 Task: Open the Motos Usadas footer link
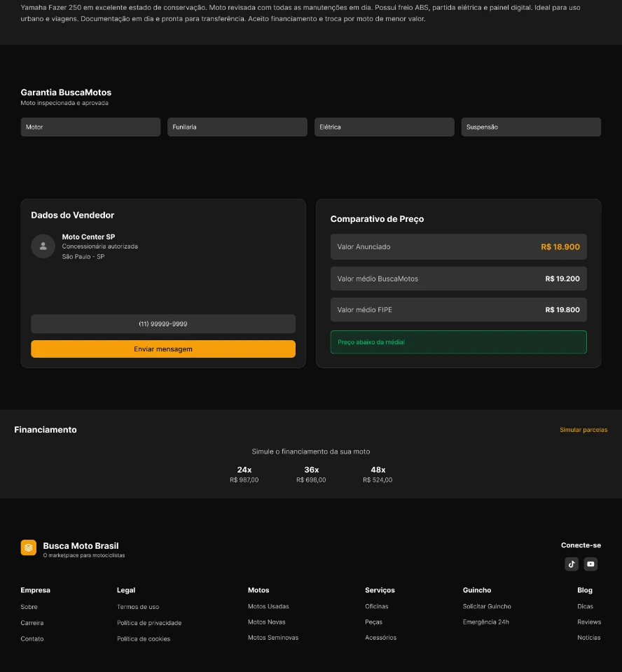point(268,606)
